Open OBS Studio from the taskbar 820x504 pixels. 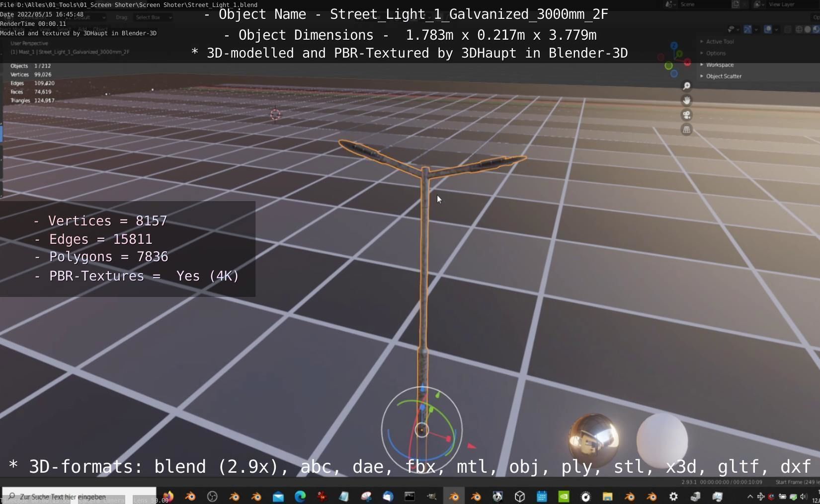point(212,496)
